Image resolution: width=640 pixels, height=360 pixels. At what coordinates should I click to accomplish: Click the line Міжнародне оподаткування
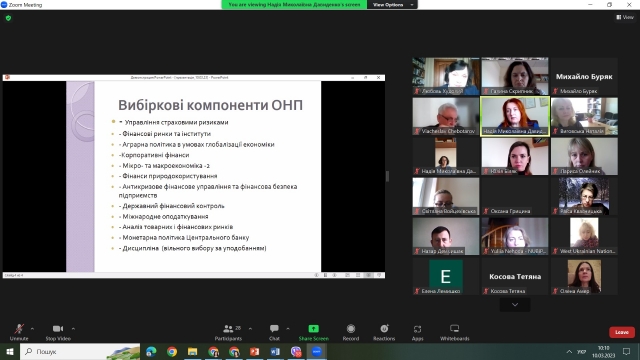tap(164, 216)
